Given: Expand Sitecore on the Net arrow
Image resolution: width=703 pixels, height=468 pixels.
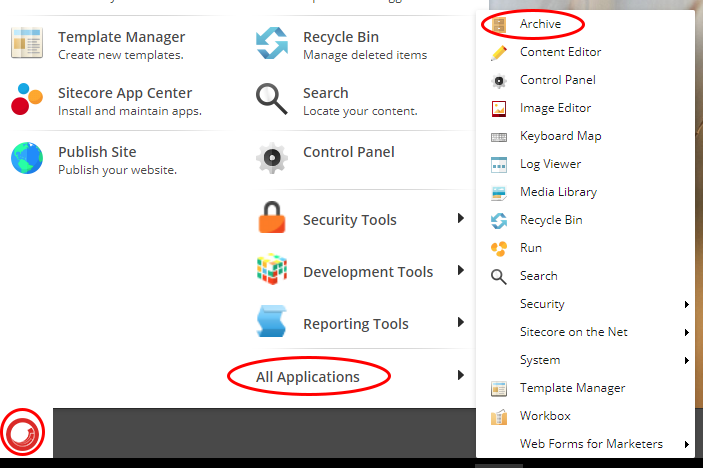Looking at the screenshot, I should pyautogui.click(x=686, y=333).
